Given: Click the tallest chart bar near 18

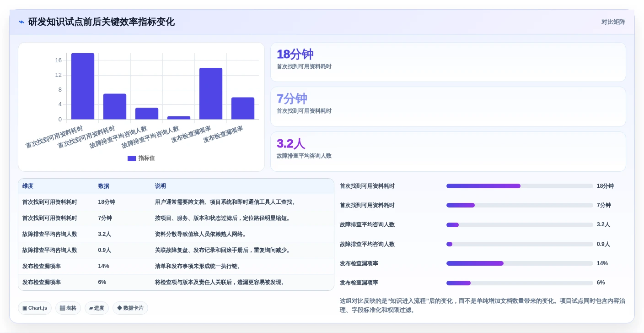Looking at the screenshot, I should (x=83, y=86).
